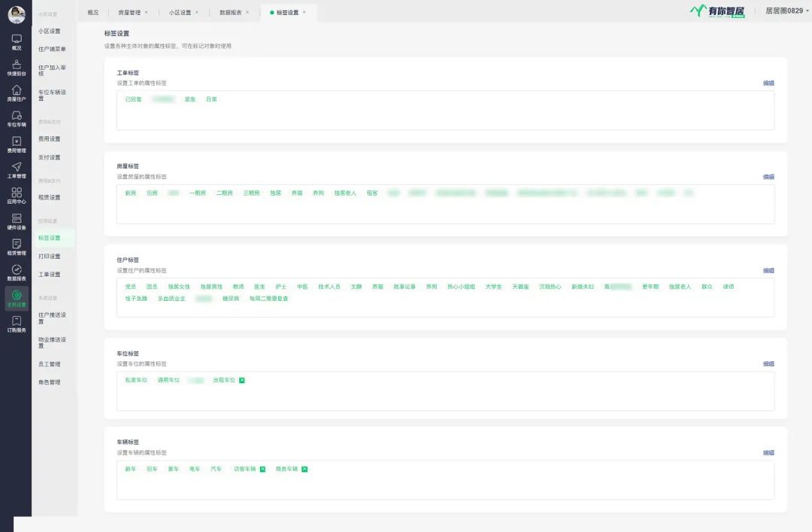Click the user avatar at top left
812x532 pixels.
[x=16, y=14]
